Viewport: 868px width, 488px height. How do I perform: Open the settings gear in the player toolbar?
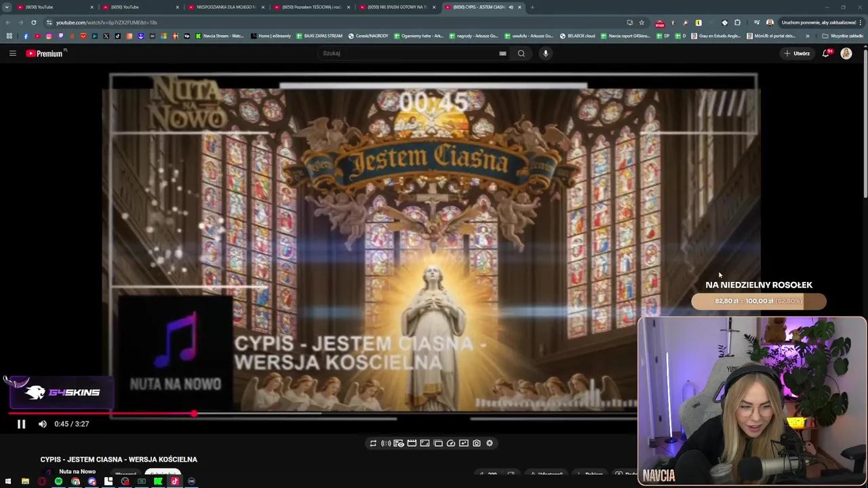[490, 443]
